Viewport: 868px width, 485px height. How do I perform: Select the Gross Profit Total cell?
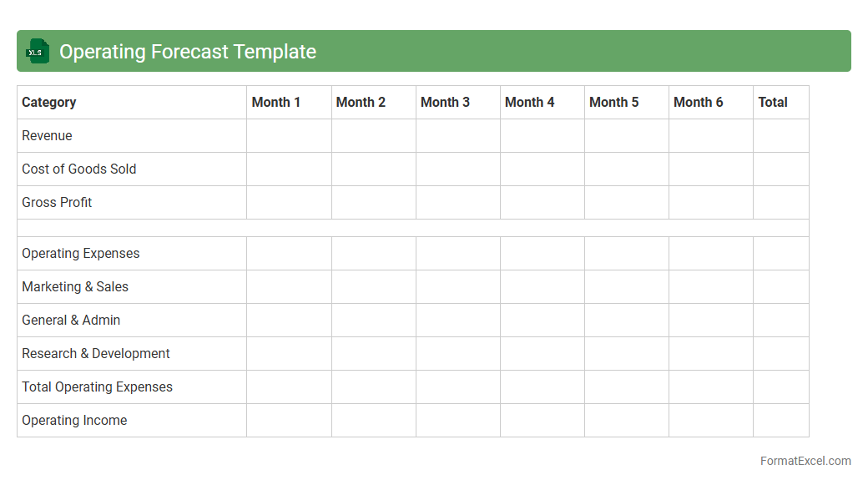click(x=780, y=203)
